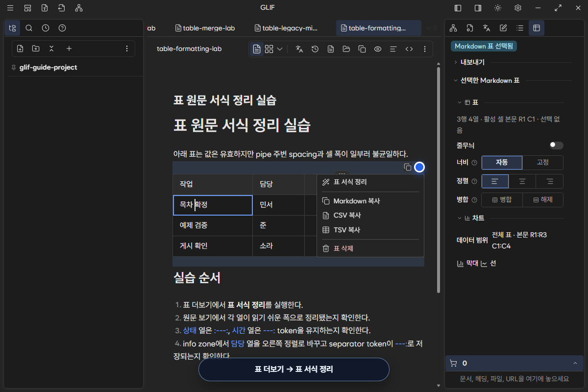Select the table-formatting... tab
This screenshot has height=392, width=588.
point(378,28)
